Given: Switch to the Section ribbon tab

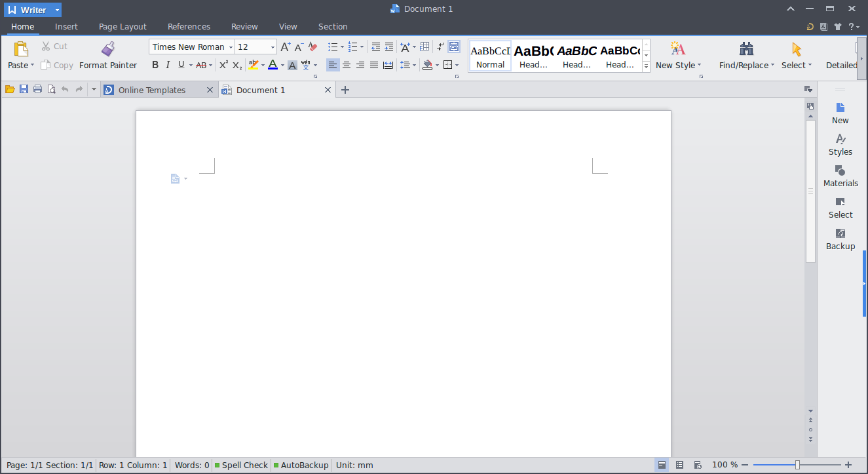Looking at the screenshot, I should click(333, 27).
